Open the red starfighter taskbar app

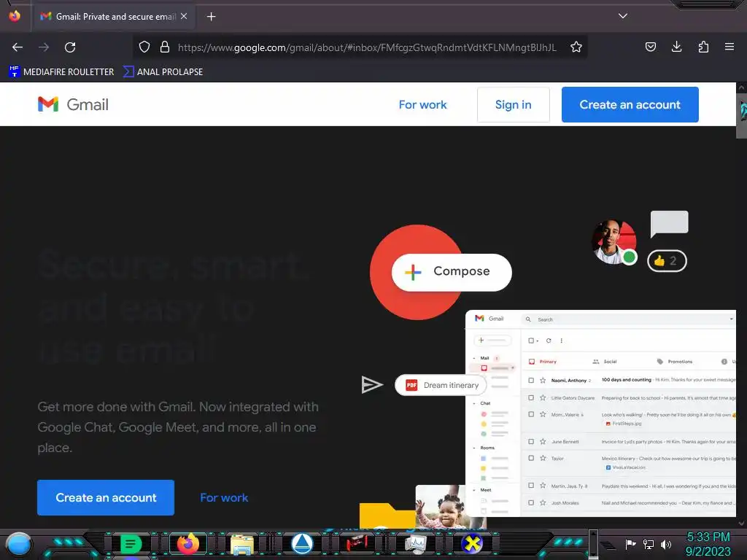point(357,542)
